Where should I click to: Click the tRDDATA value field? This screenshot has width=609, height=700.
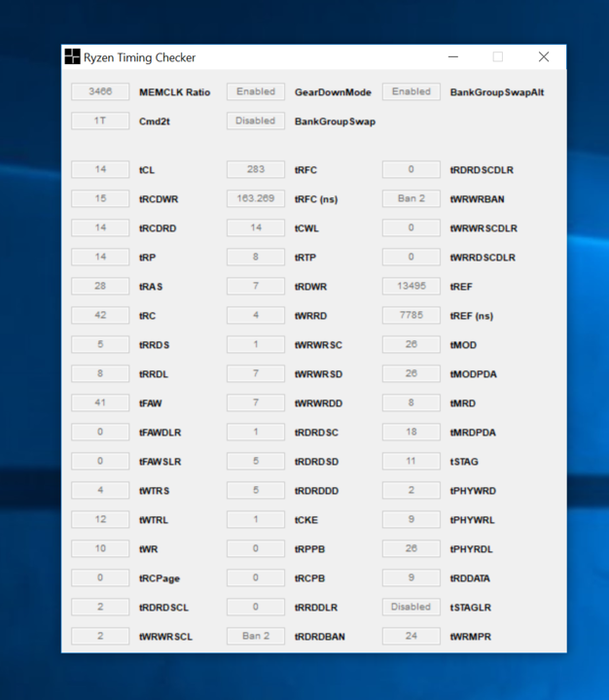412,577
